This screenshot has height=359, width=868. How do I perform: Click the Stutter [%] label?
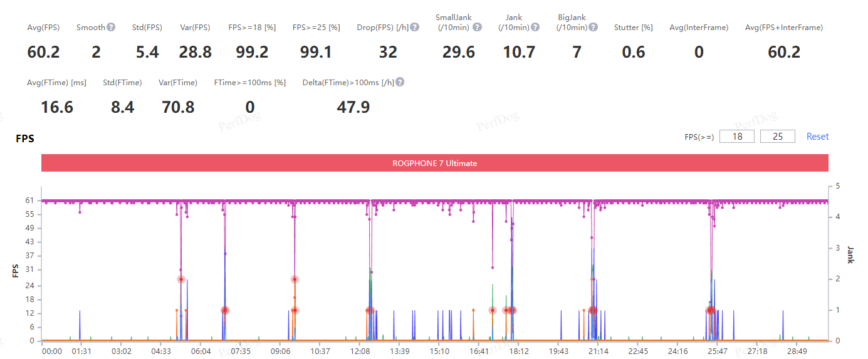click(634, 28)
